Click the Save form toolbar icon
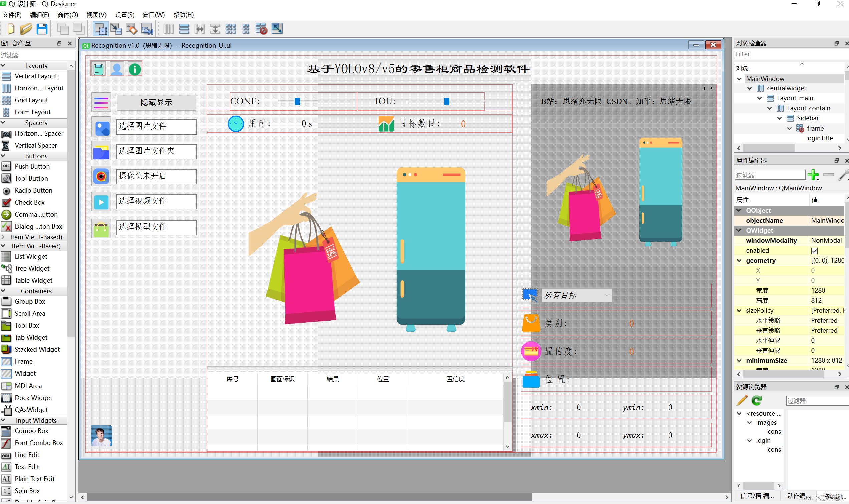This screenshot has width=849, height=504. pos(42,29)
